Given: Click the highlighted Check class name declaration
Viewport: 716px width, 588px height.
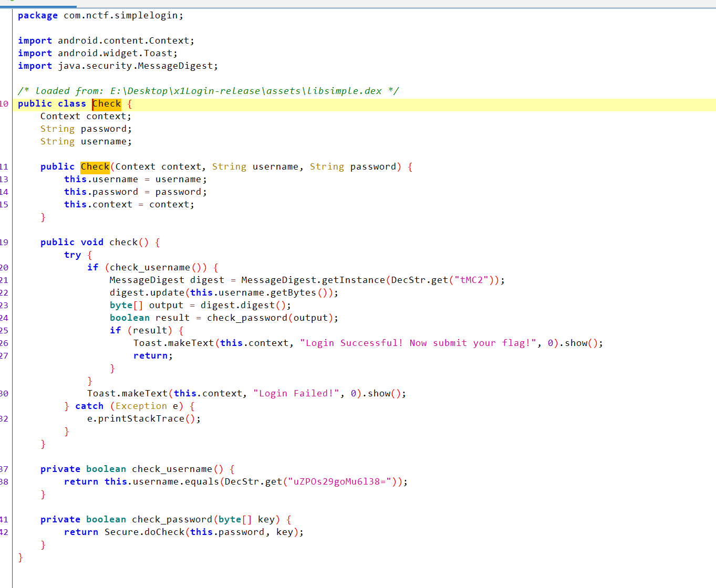Looking at the screenshot, I should click(x=107, y=104).
